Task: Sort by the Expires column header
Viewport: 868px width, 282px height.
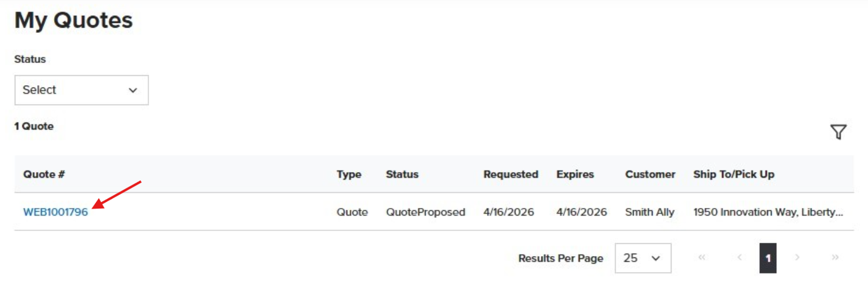Action: 575,174
